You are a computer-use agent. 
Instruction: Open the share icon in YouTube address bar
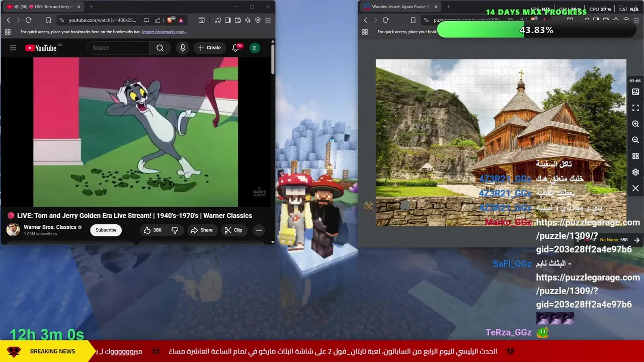[x=157, y=20]
